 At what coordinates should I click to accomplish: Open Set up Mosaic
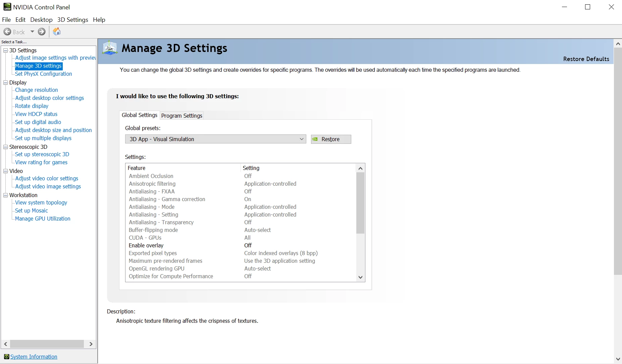[x=32, y=210]
